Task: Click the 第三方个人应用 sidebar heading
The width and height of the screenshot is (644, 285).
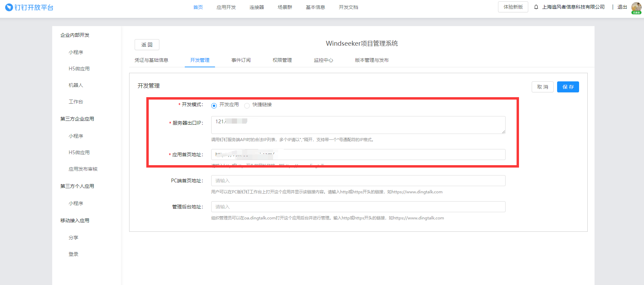Action: [77, 186]
